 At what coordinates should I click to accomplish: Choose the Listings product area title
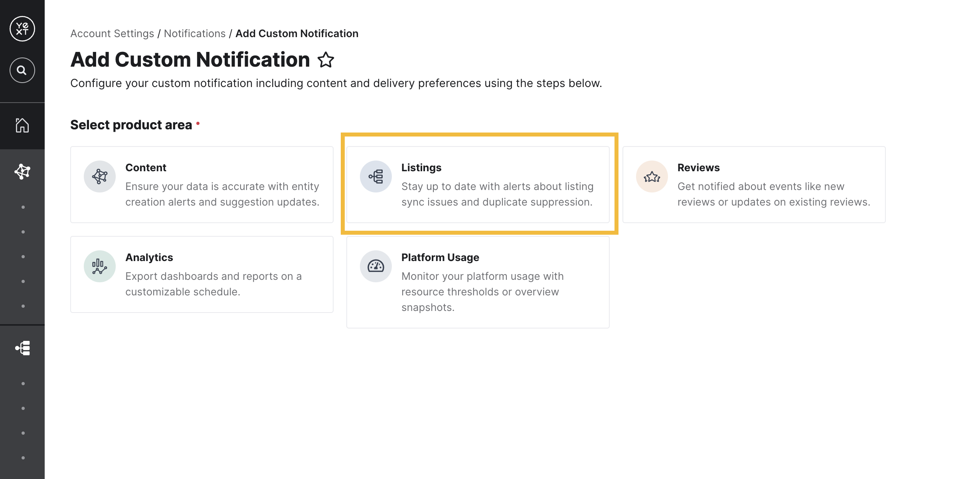click(421, 168)
